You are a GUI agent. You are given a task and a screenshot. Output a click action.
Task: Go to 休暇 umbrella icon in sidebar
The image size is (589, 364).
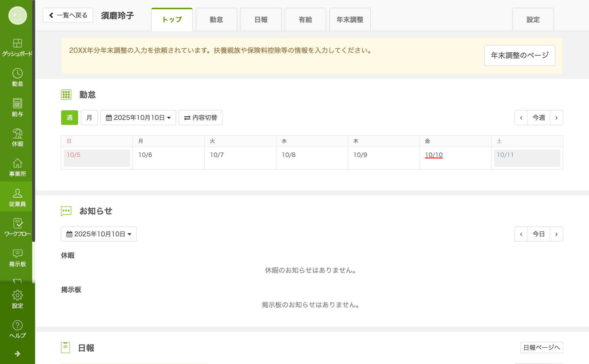(17, 137)
